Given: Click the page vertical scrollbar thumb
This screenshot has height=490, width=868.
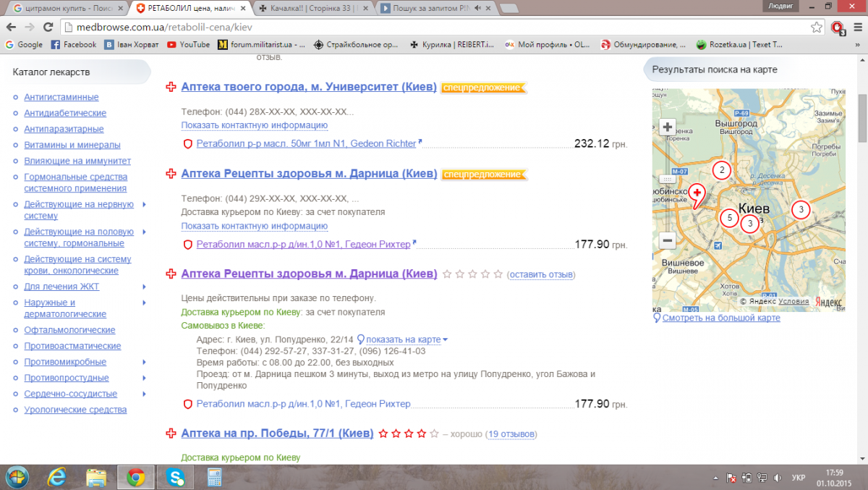Looking at the screenshot, I should point(862,118).
